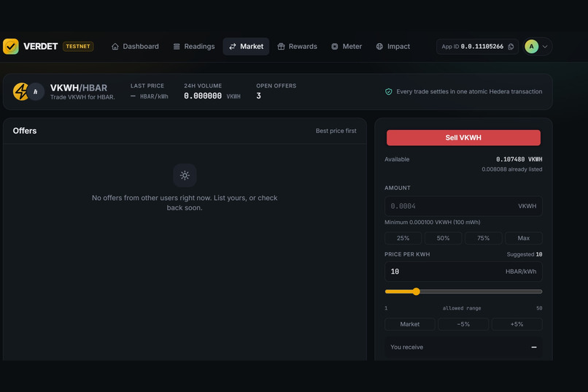Screen dimensions: 588x392
Task: Lower the price with the -5% button
Action: point(463,324)
